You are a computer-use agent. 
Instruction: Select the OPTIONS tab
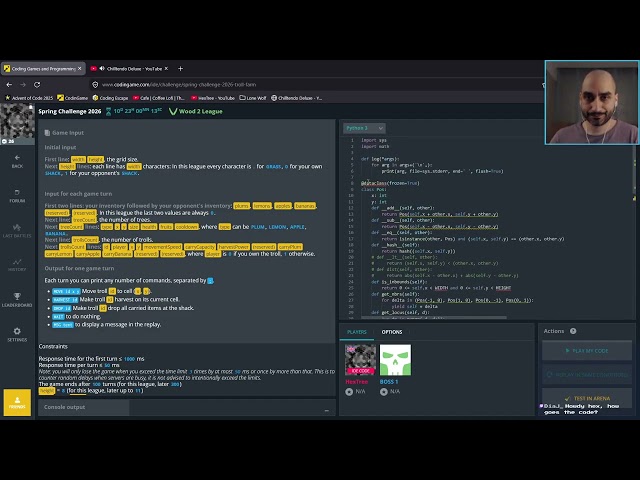[x=392, y=332]
